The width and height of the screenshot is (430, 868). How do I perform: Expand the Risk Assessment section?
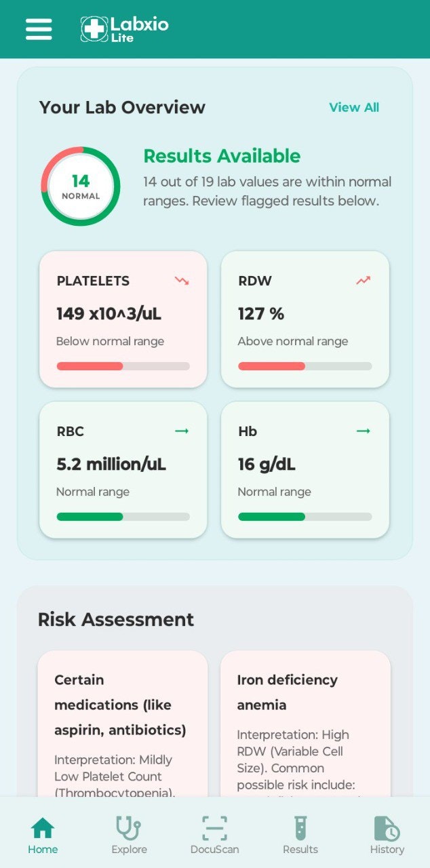coord(116,619)
